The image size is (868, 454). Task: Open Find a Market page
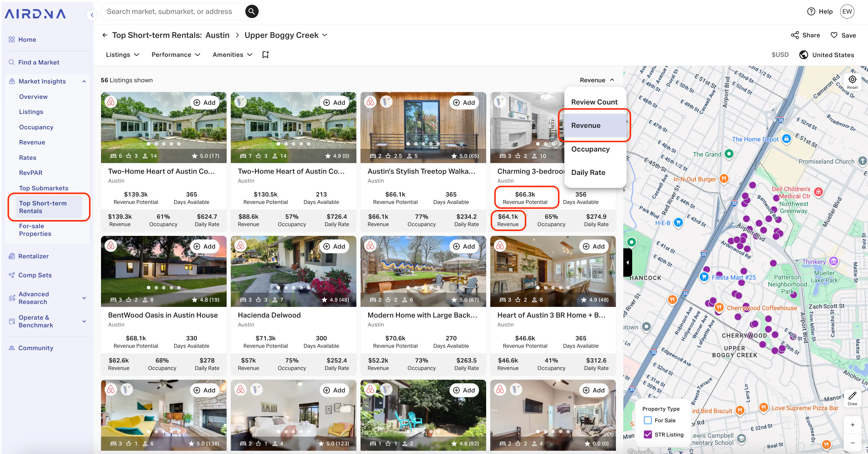click(x=39, y=62)
